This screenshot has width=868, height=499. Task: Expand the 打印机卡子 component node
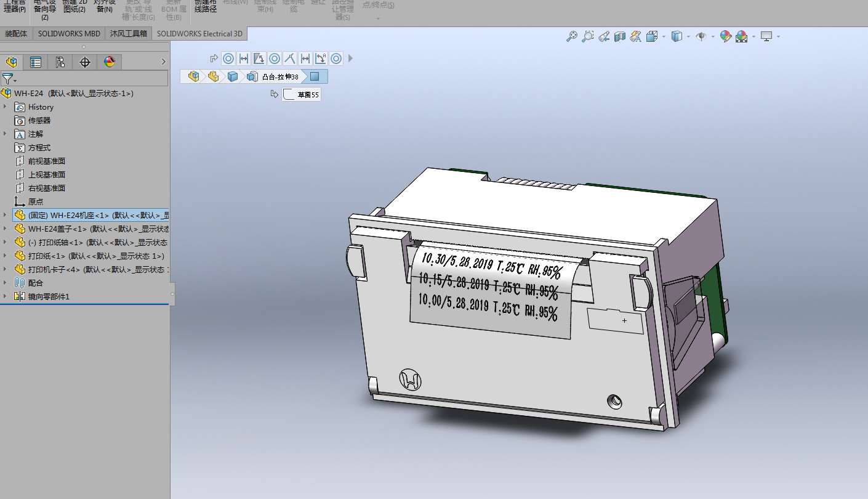pyautogui.click(x=6, y=269)
